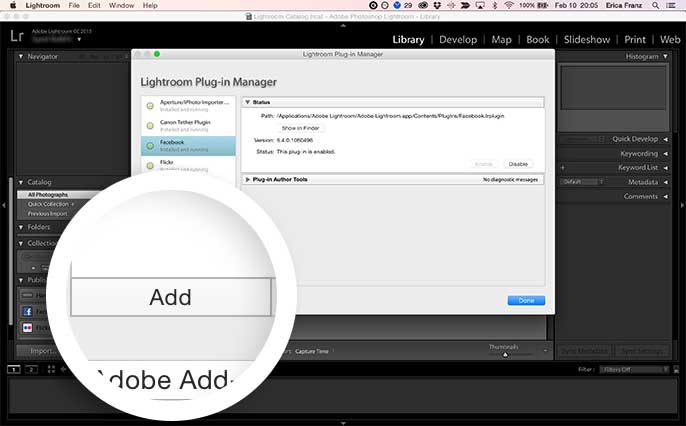686x426 pixels.
Task: Click the bottom filmstrip collapse arrow
Action: [x=343, y=423]
